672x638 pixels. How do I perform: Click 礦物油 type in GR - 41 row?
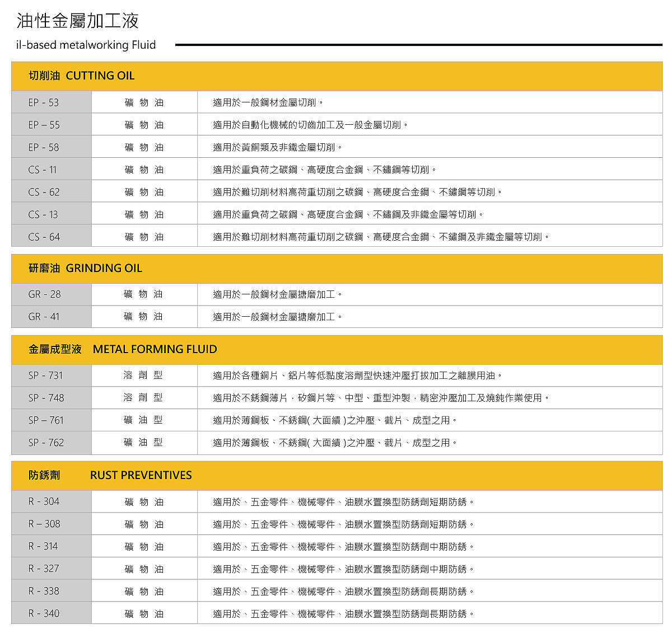(143, 316)
